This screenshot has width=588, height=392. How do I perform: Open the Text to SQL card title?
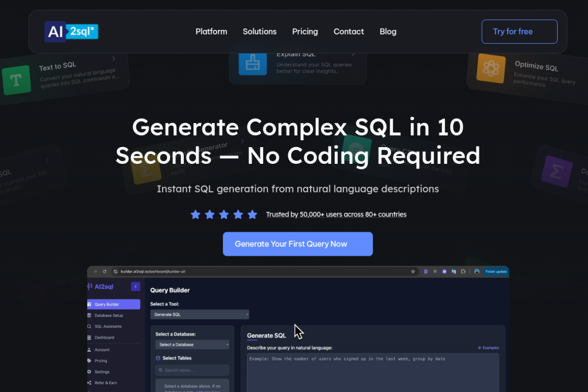point(57,67)
